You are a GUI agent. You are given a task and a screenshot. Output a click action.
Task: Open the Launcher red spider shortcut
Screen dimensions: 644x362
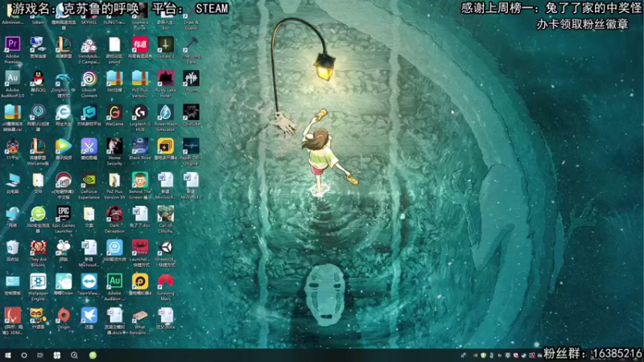(x=140, y=248)
